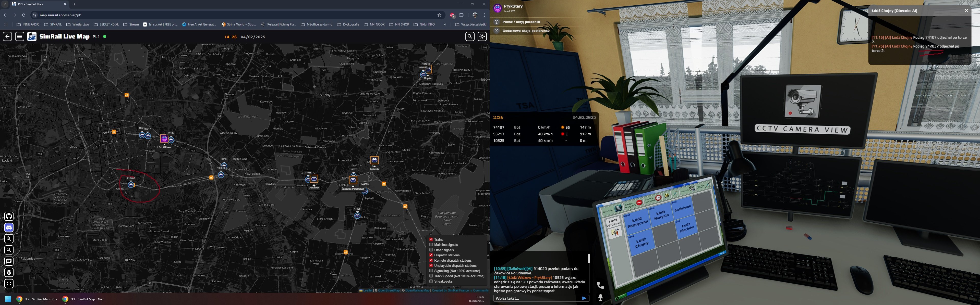The height and width of the screenshot is (305, 980).
Task: Click the phone handset icon in game chat
Action: click(600, 285)
